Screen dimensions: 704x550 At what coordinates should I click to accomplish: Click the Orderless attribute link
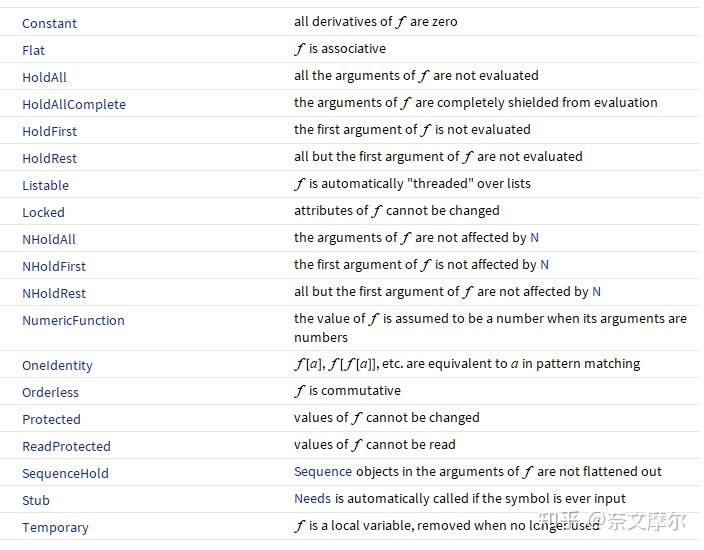click(x=50, y=393)
